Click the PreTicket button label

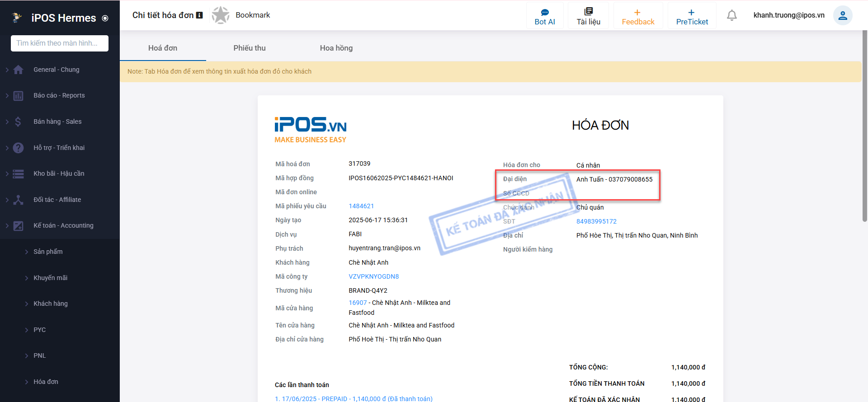[692, 22]
